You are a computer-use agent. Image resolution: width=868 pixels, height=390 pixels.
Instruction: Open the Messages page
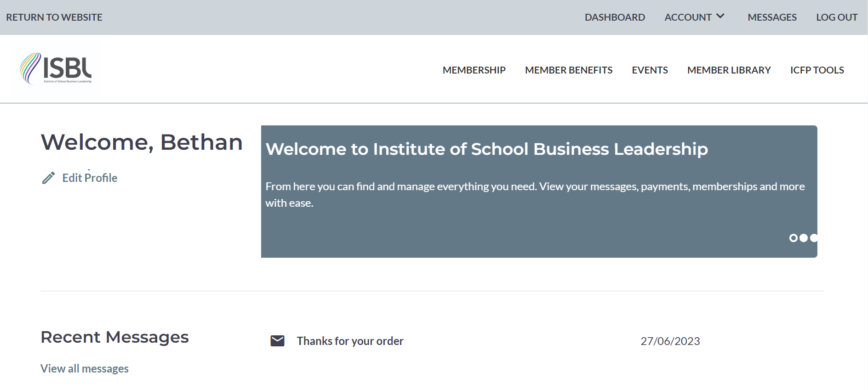(772, 17)
